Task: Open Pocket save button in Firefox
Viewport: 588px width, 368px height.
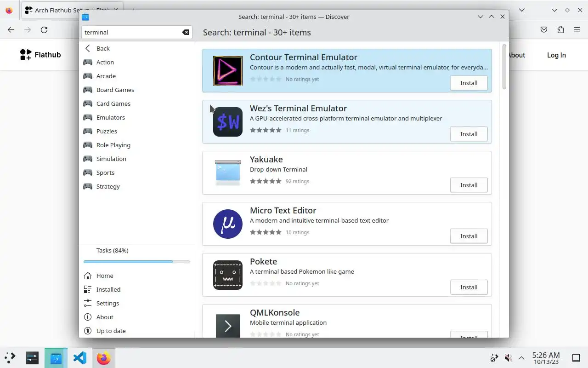Action: (544, 29)
